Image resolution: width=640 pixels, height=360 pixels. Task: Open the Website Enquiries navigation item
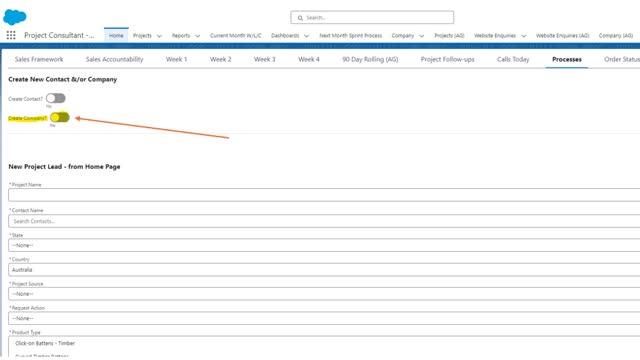click(x=495, y=36)
